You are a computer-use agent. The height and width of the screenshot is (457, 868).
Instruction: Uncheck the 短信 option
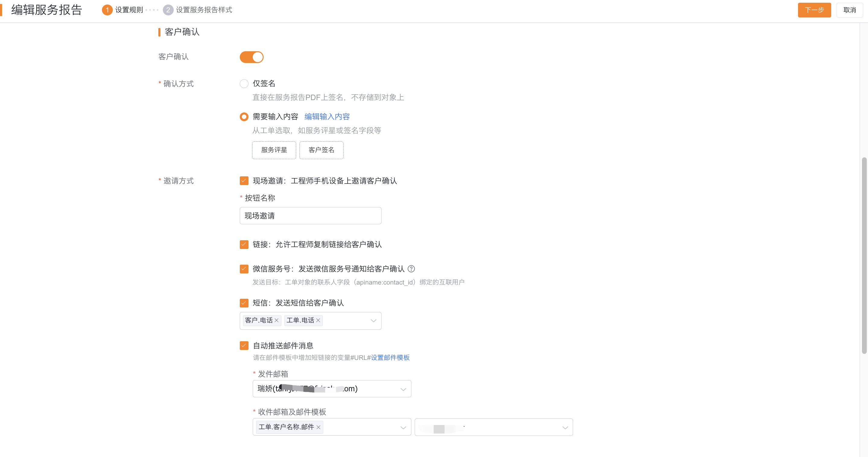click(x=244, y=303)
